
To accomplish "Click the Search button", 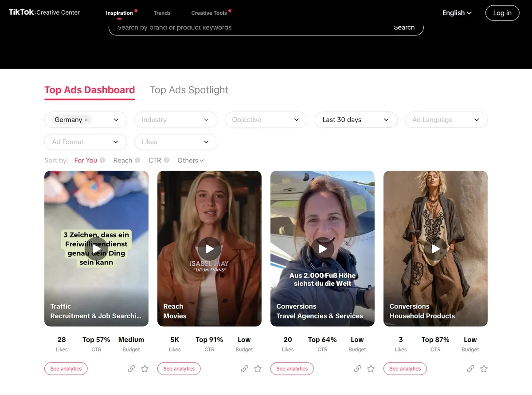I will (x=404, y=28).
